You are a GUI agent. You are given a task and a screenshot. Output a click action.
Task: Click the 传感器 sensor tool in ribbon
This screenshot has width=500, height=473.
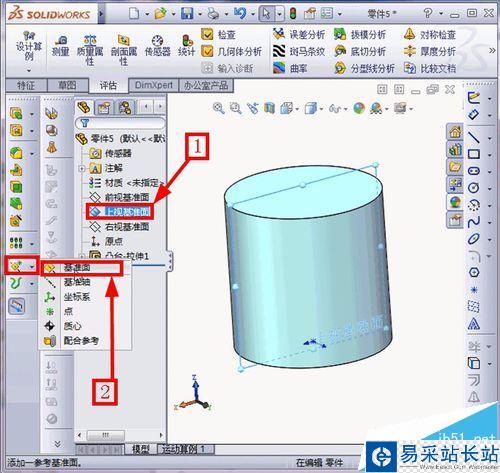[x=158, y=46]
